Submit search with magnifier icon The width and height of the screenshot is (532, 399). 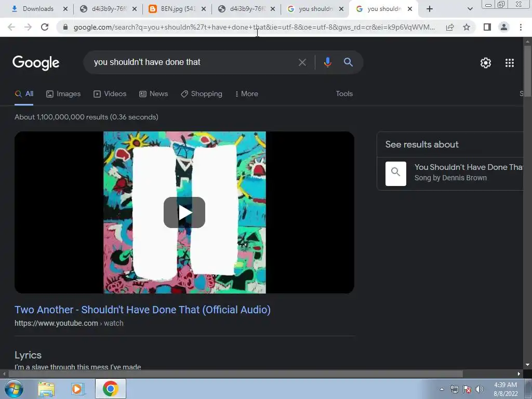coord(348,62)
